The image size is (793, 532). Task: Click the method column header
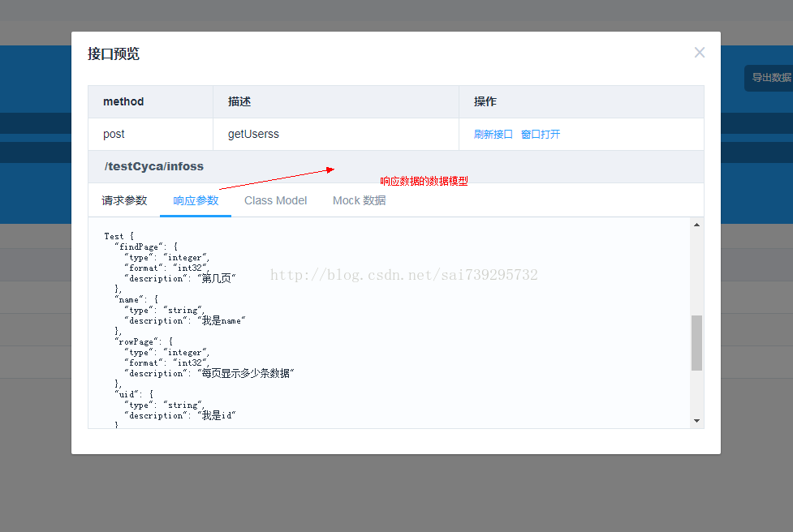click(x=151, y=101)
